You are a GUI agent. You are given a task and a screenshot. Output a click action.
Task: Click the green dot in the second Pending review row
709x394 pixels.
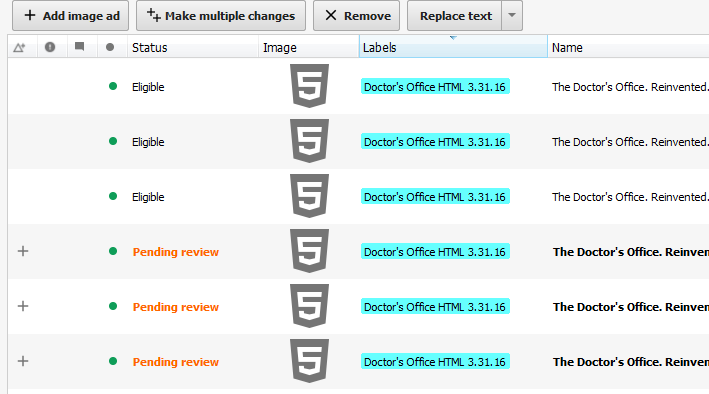point(113,306)
